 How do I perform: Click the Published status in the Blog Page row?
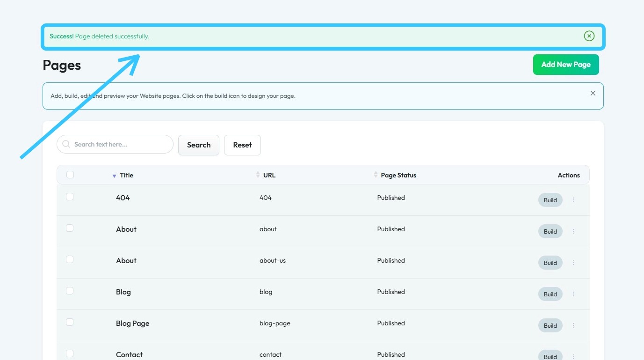pos(391,323)
